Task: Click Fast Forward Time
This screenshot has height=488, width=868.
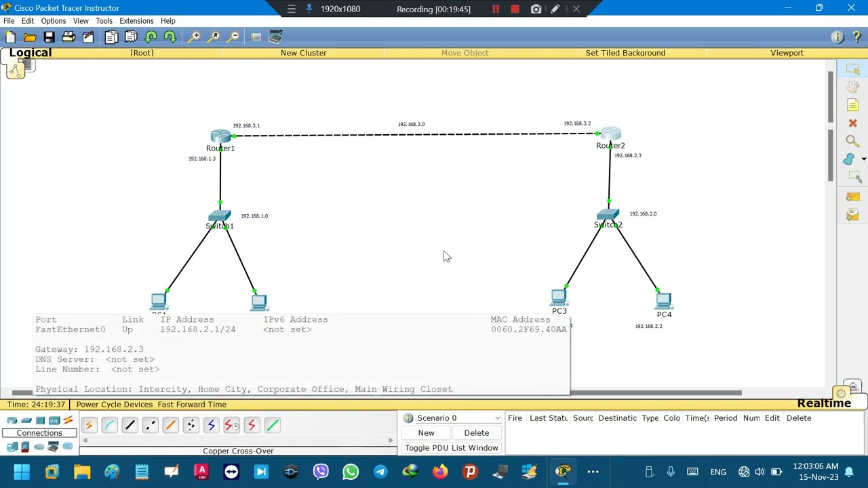Action: point(192,405)
